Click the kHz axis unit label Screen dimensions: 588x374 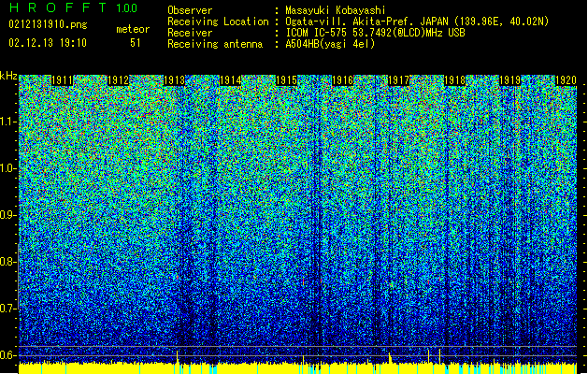click(8, 76)
